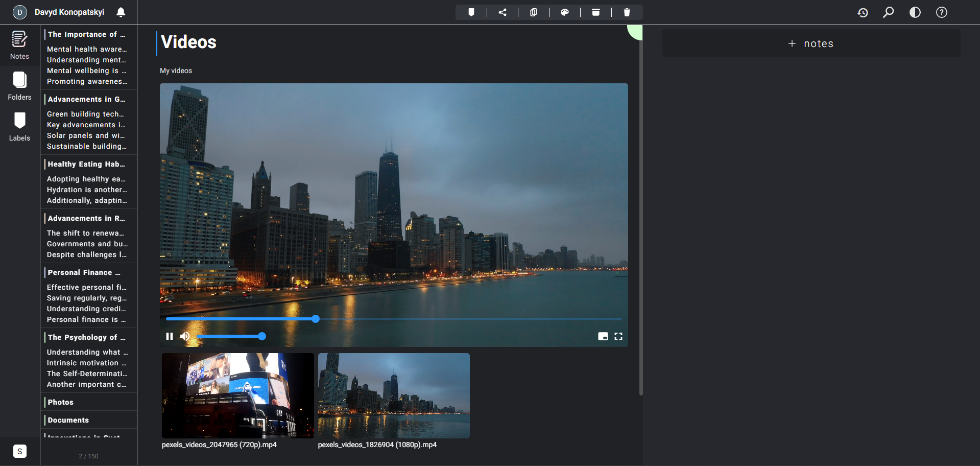
Task: Click the '+ notes' add button
Action: [811, 43]
